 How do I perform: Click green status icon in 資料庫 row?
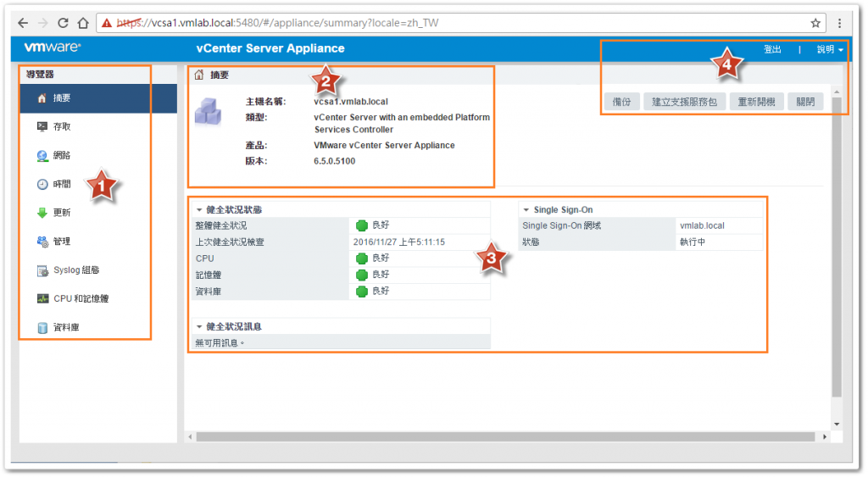[362, 291]
